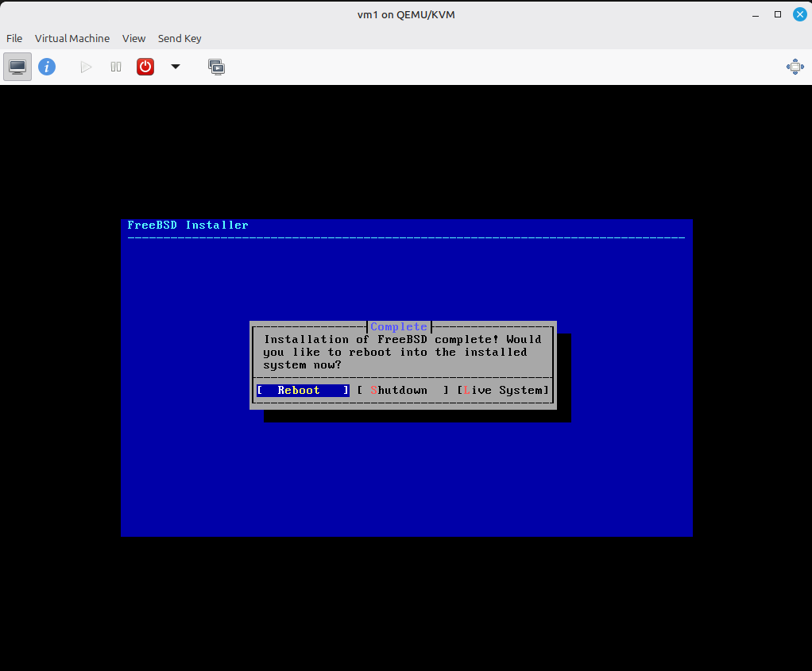Pause the virtual machine

tap(116, 67)
